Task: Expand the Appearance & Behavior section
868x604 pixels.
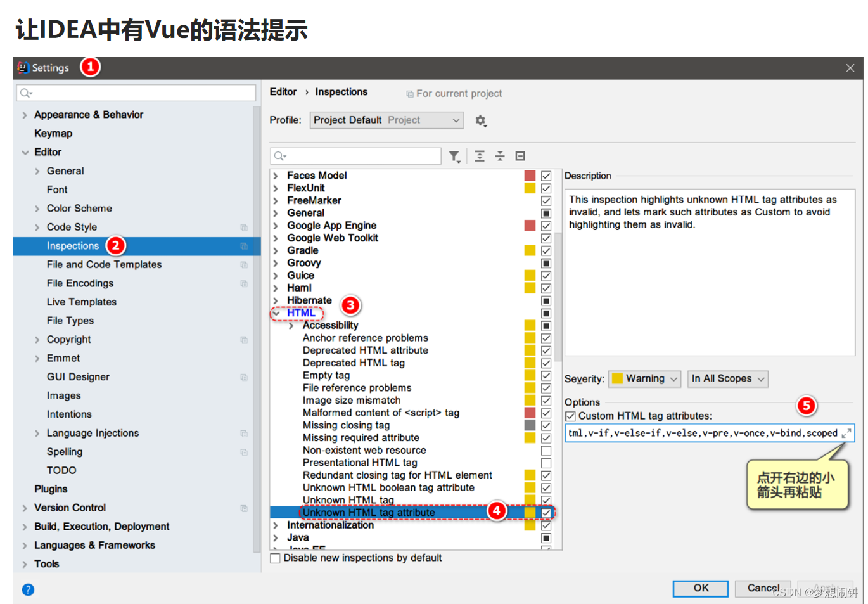Action: [x=25, y=115]
